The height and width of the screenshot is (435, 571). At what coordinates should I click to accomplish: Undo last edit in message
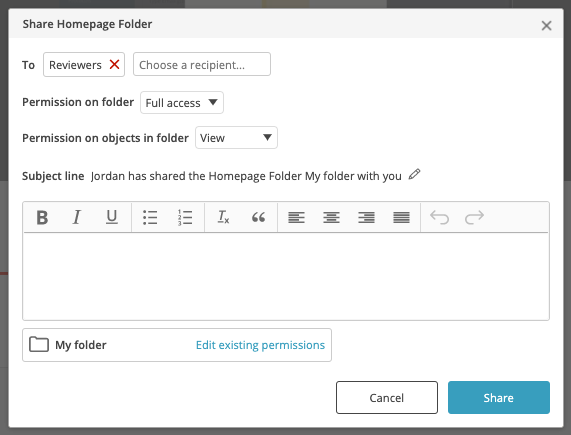[x=440, y=217]
